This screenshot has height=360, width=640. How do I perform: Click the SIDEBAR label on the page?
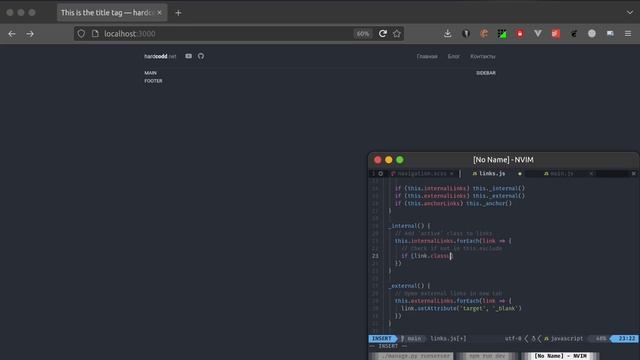(486, 73)
